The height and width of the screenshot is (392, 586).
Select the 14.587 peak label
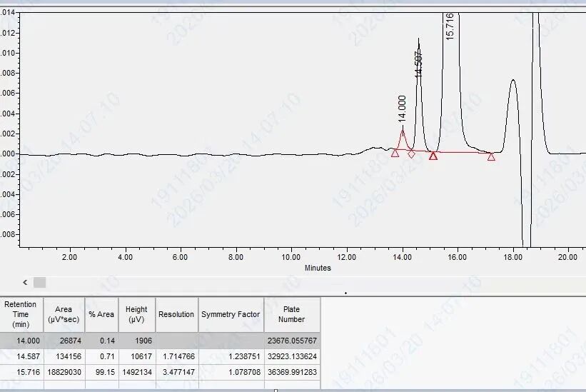(419, 63)
